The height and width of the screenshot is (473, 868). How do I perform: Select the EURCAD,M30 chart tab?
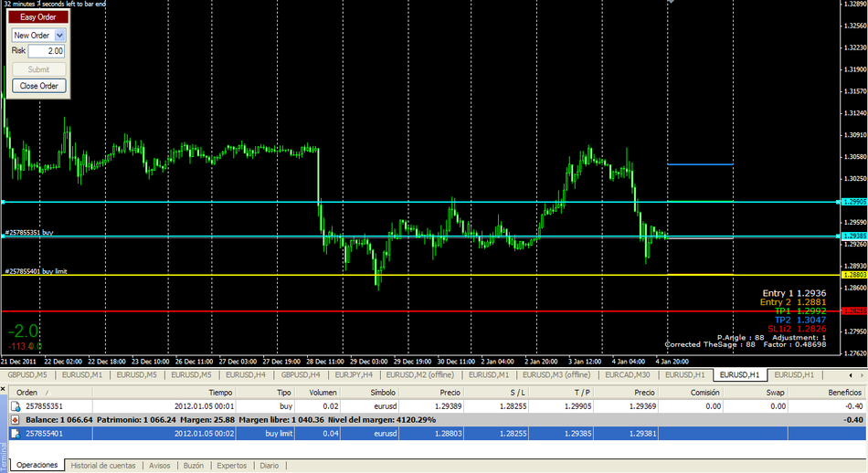627,374
